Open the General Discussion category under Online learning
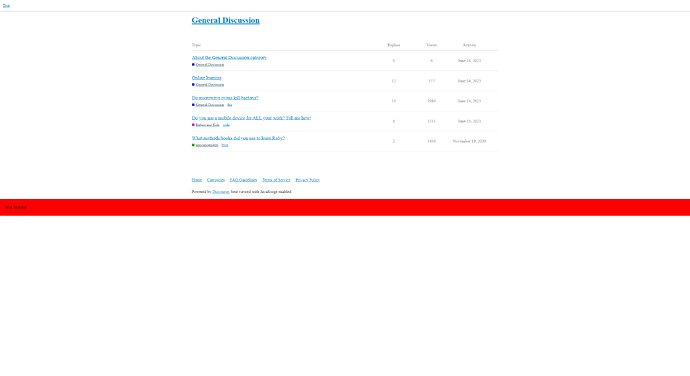Viewport: 690px width, 376px height. coord(210,85)
